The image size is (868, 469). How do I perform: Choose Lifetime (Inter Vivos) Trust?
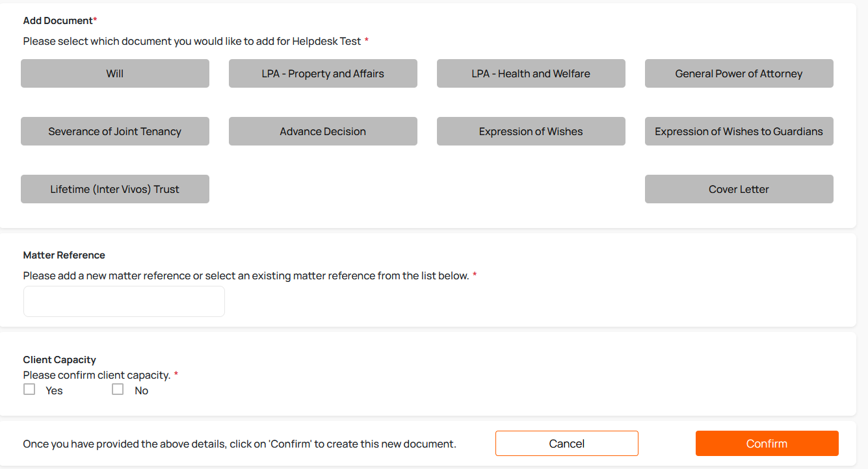115,189
